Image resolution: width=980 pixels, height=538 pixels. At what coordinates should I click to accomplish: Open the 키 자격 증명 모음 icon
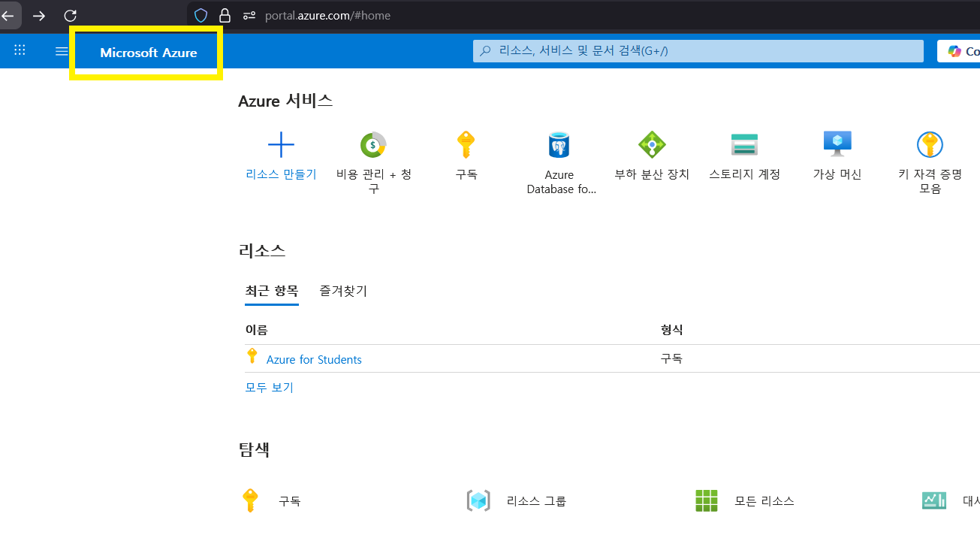[x=930, y=144]
